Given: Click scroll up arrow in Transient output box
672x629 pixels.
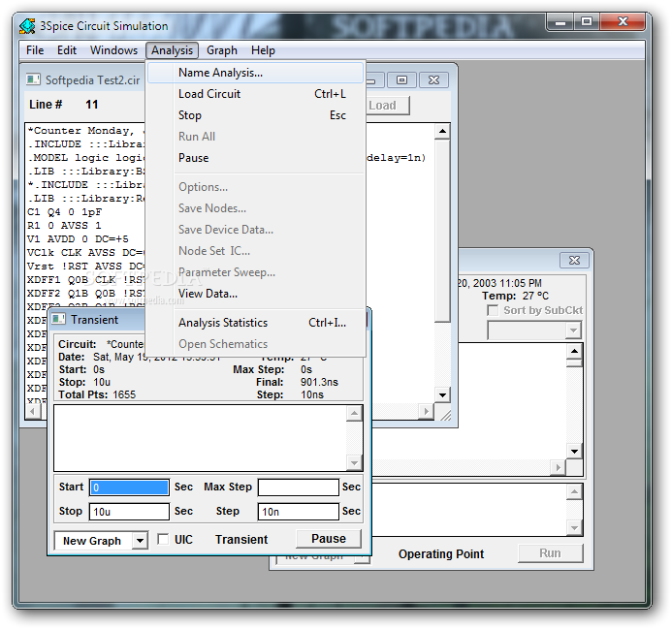Looking at the screenshot, I should (x=355, y=414).
